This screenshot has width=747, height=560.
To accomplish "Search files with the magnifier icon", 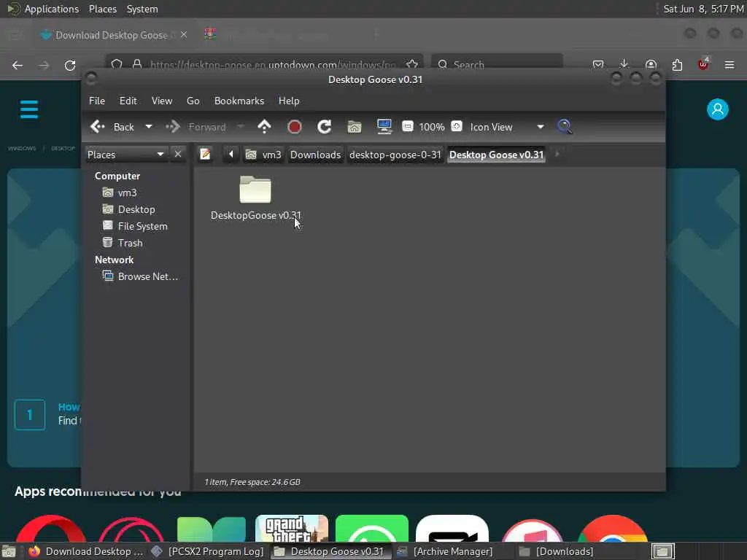I will 565,127.
